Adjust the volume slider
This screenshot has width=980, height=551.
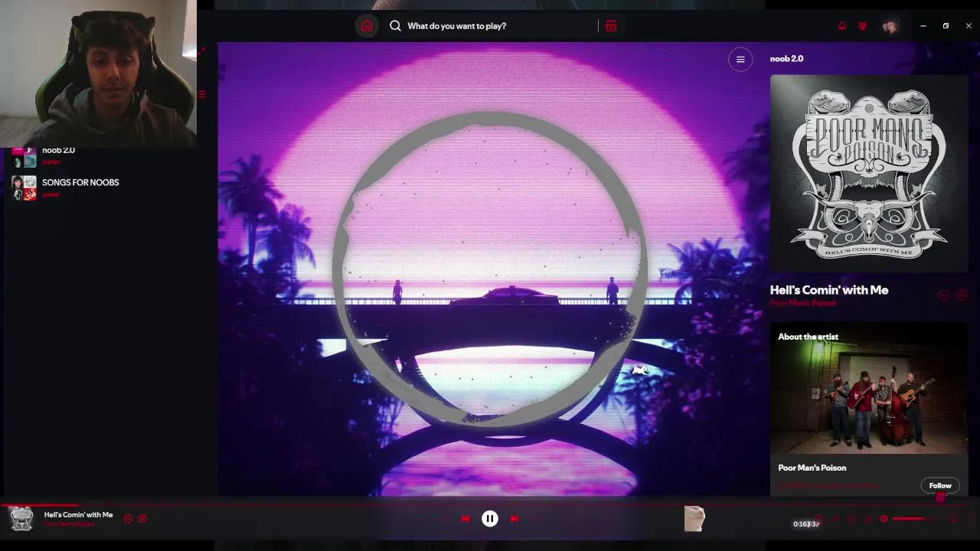click(916, 519)
